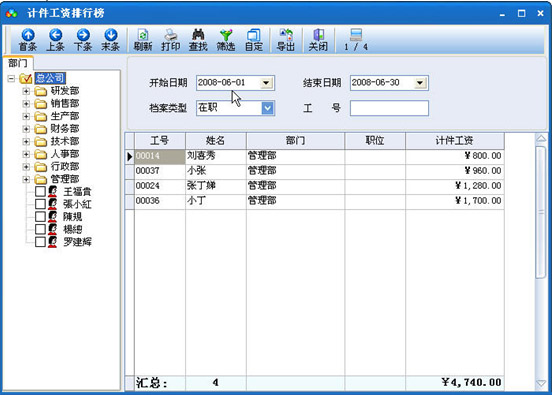Viewport: 553px width, 395px height.
Task: Click 王福貴 person icon
Action: tap(53, 191)
